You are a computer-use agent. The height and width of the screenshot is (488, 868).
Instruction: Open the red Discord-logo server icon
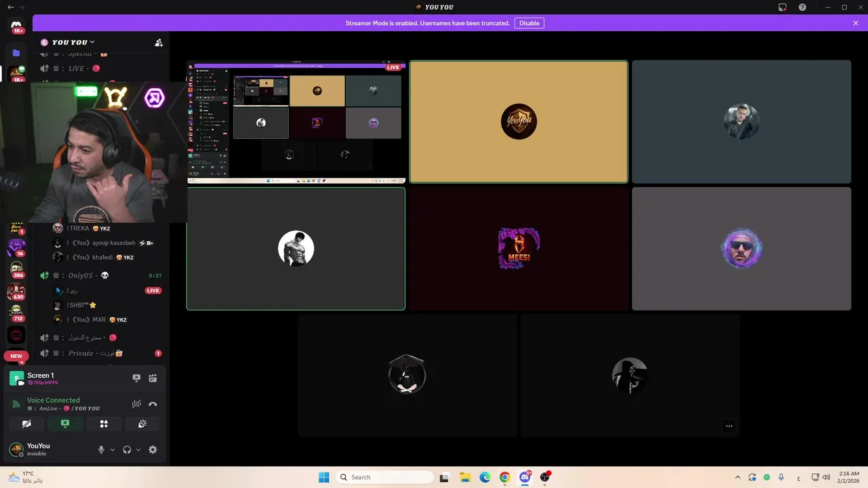tap(16, 335)
